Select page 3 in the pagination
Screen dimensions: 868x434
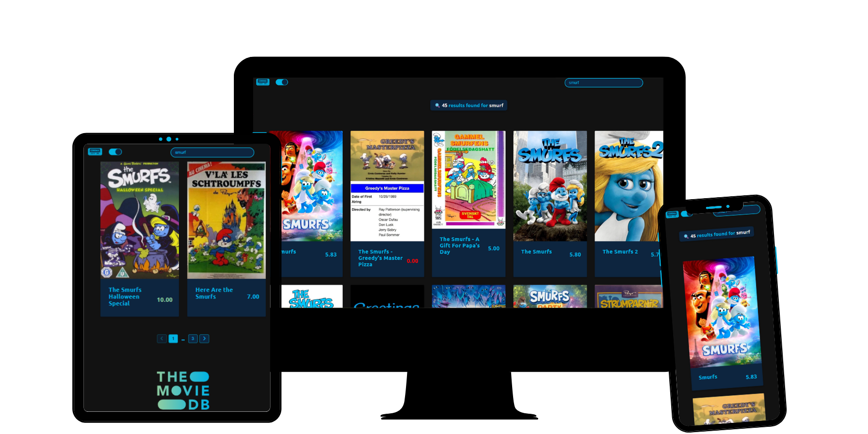pos(192,339)
